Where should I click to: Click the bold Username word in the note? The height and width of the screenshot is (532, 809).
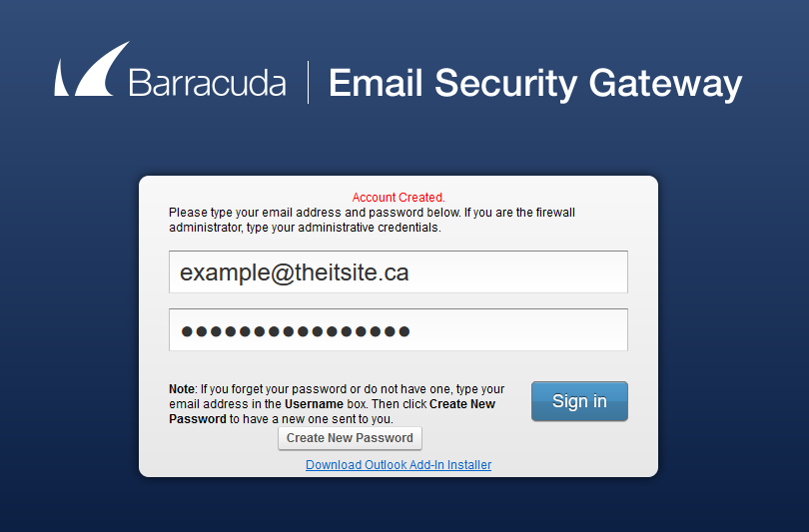point(314,404)
